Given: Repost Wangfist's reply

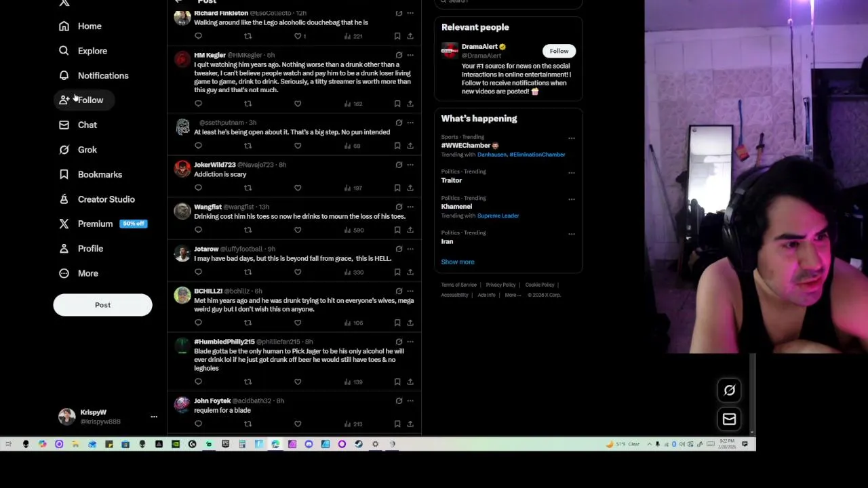Looking at the screenshot, I should (x=248, y=230).
